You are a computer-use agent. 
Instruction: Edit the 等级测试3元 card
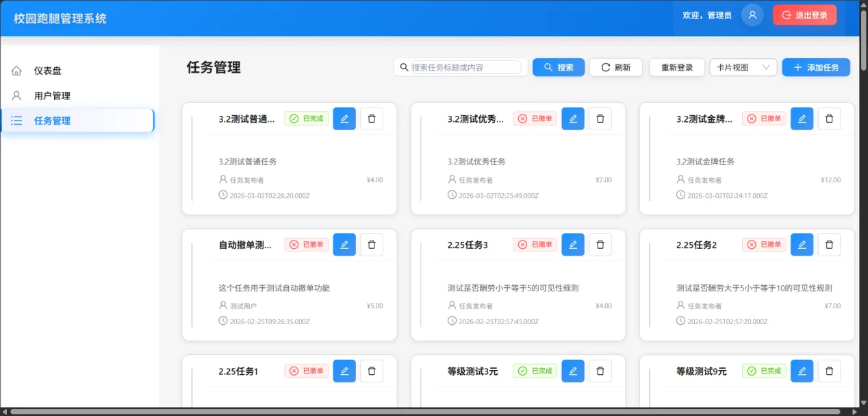573,371
